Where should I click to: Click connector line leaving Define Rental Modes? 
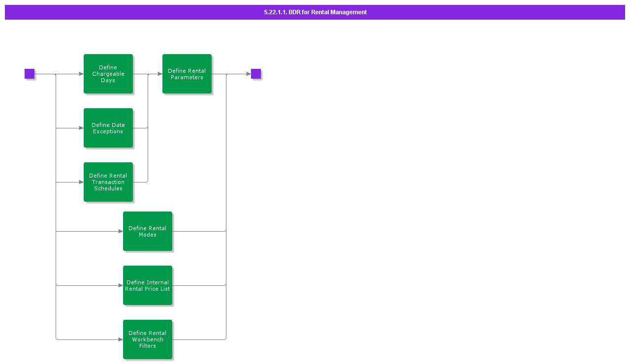[199, 231]
